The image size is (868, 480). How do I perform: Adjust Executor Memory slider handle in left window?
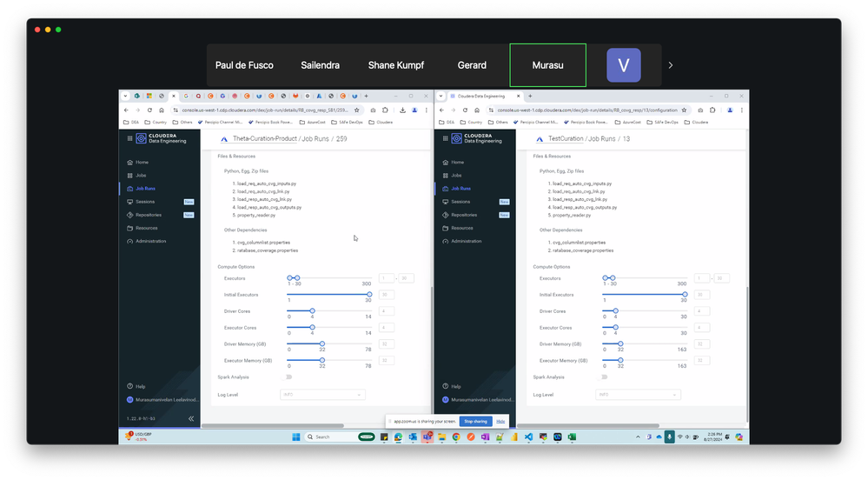(322, 360)
